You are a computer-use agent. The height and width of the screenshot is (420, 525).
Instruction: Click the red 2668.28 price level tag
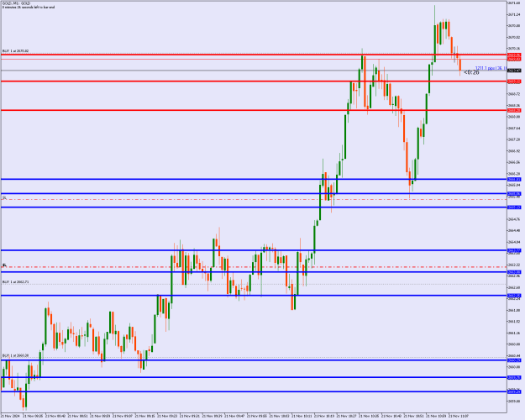(x=514, y=110)
